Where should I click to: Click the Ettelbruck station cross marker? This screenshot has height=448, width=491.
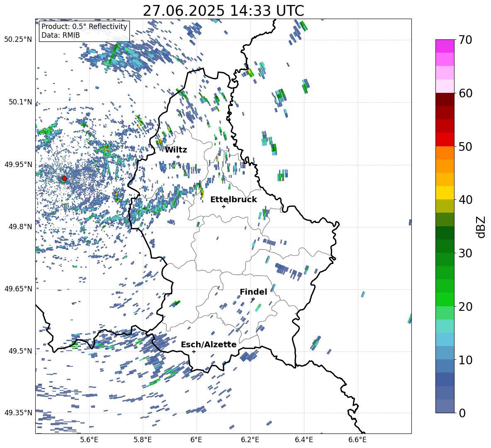[224, 206]
